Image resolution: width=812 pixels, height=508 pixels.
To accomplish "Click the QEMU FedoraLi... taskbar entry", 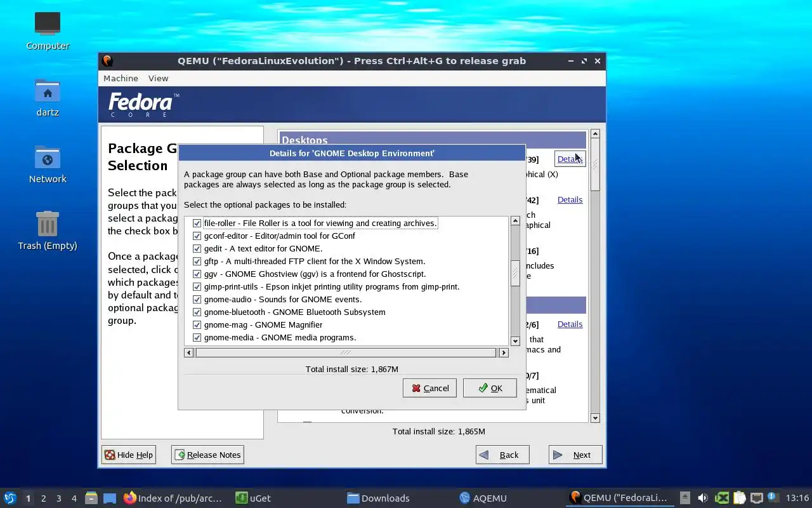I will (x=619, y=498).
